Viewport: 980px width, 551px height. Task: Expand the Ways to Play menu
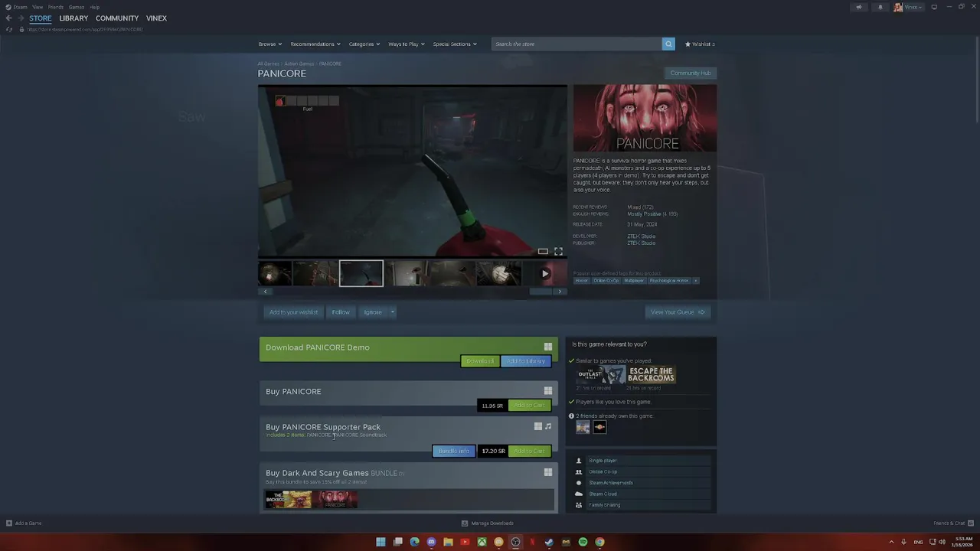406,44
